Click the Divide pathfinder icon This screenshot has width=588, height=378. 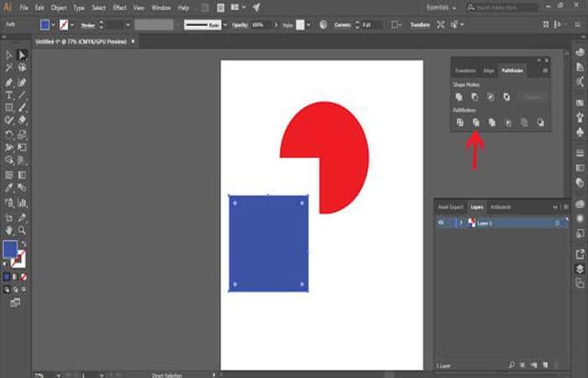click(459, 123)
